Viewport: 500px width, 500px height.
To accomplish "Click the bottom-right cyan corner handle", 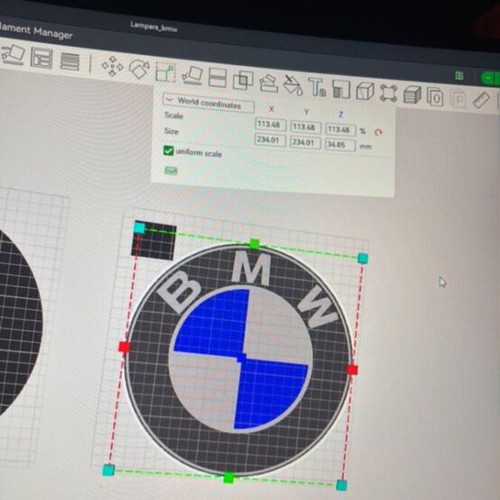I will [x=341, y=485].
